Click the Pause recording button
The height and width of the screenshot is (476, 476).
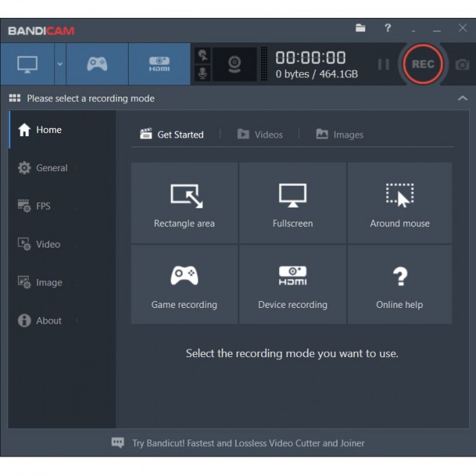pos(384,65)
